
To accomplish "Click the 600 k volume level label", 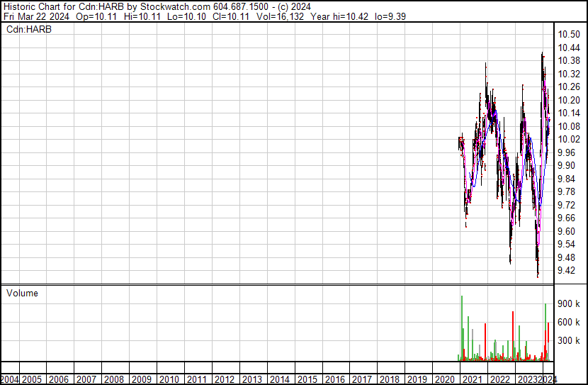I will (x=569, y=322).
